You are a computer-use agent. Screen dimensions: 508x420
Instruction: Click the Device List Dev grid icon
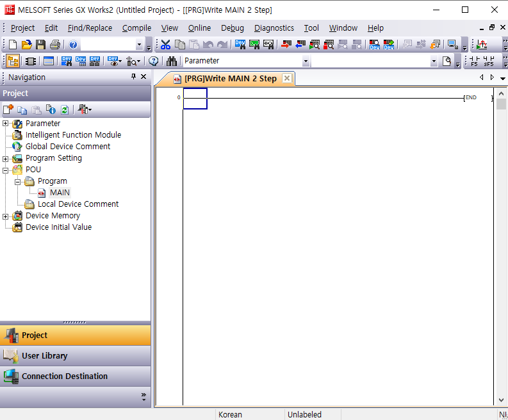click(81, 61)
